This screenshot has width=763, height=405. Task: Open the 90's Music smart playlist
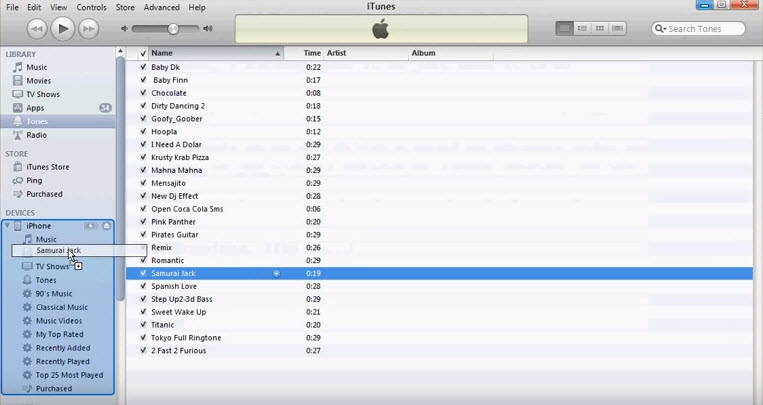click(54, 294)
